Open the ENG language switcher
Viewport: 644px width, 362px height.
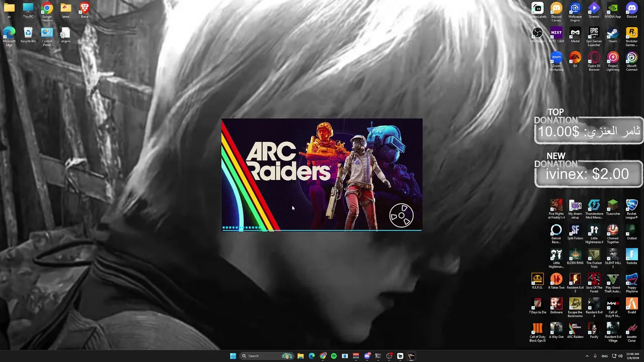(605, 356)
